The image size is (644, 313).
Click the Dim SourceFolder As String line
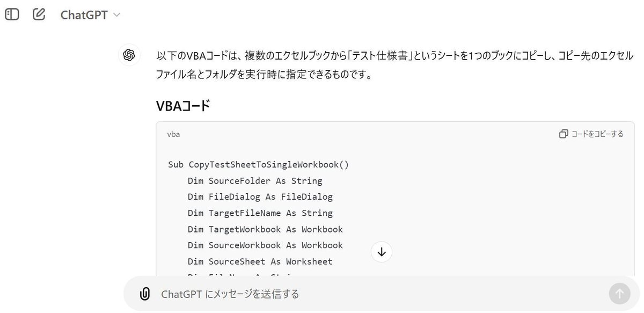point(255,180)
